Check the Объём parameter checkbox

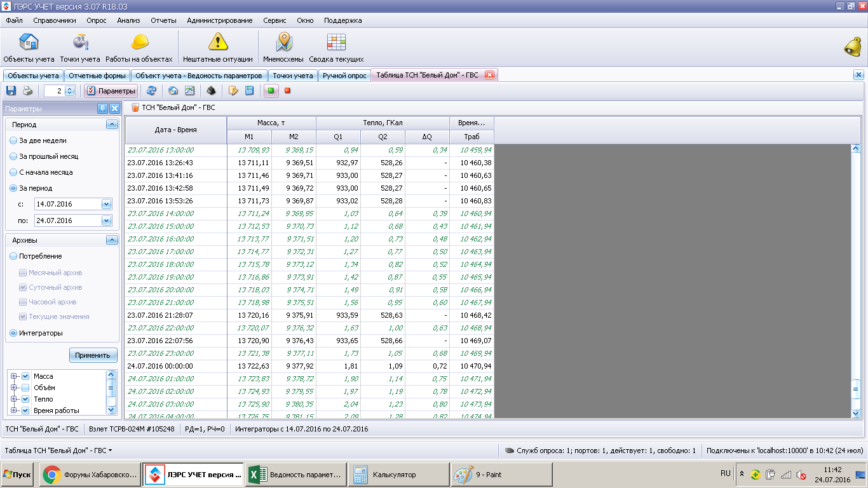coord(25,388)
